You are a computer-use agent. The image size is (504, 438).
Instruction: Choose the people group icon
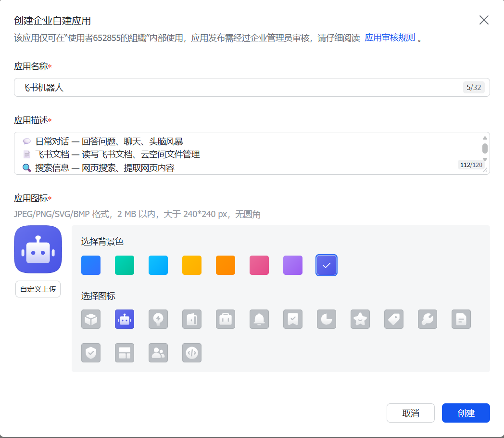158,353
